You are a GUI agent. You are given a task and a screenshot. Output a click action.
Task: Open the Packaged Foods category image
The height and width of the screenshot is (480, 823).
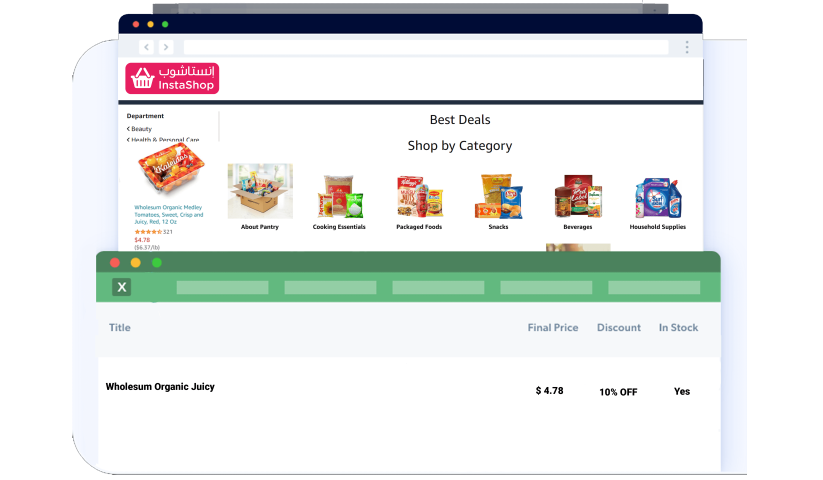tap(419, 196)
